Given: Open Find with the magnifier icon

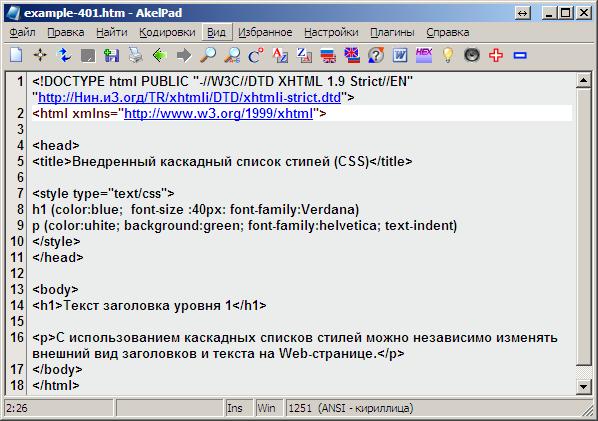Looking at the screenshot, I should pyautogui.click(x=208, y=56).
